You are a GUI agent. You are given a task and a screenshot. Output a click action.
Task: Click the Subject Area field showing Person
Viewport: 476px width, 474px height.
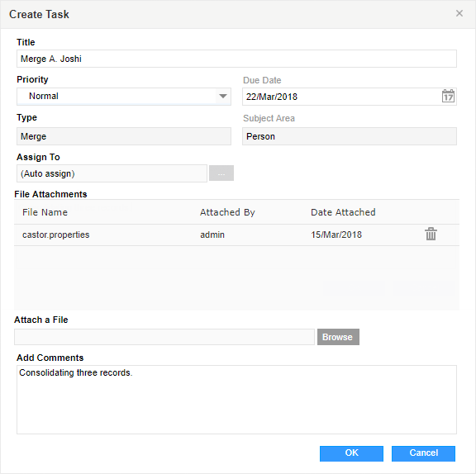coord(350,136)
